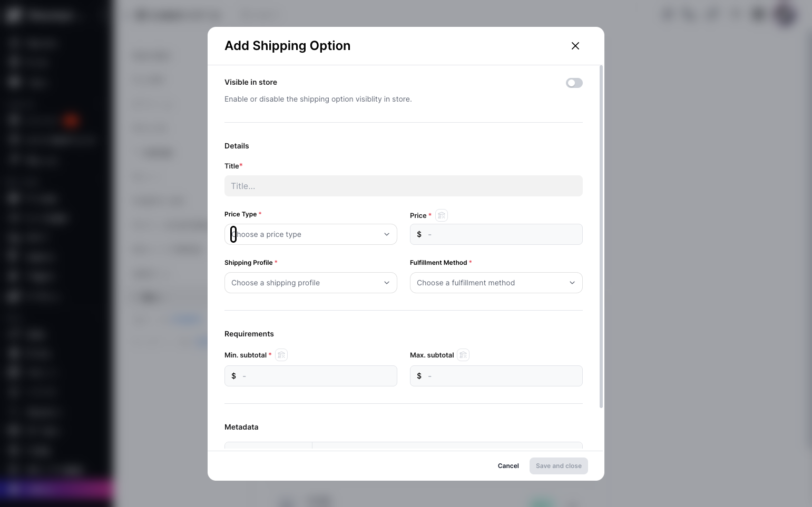The width and height of the screenshot is (812, 507).
Task: Close the Add Shipping Option dialog
Action: tap(575, 46)
